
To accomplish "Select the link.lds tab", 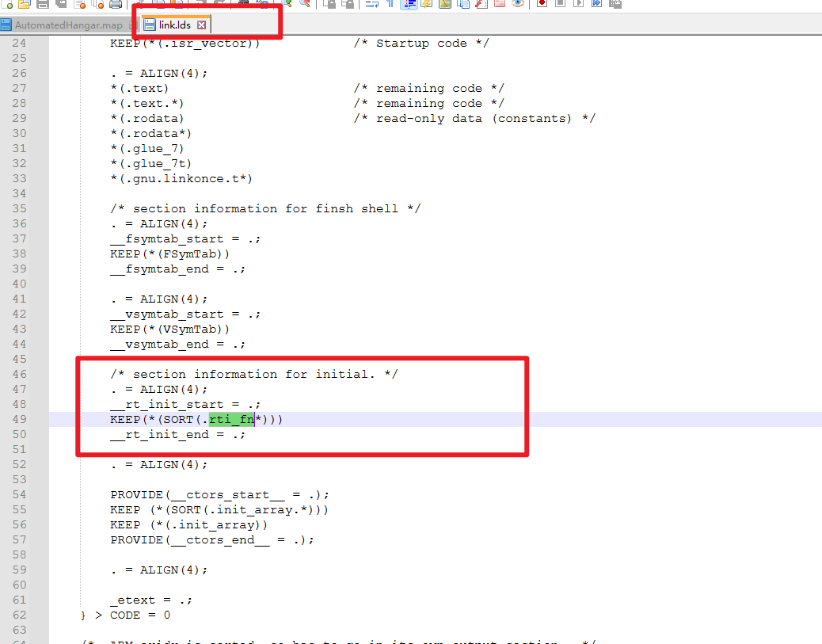I will point(173,24).
